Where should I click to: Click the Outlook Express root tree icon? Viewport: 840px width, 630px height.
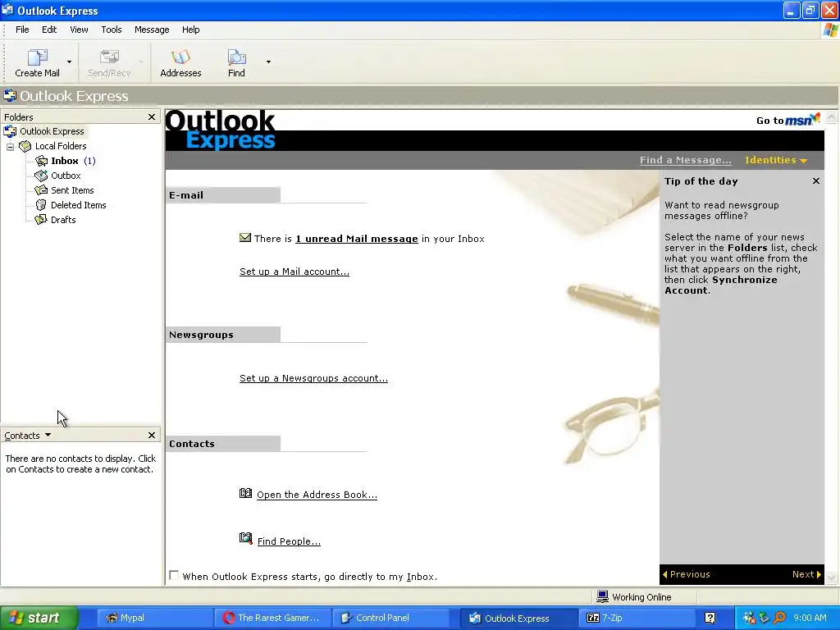point(10,131)
